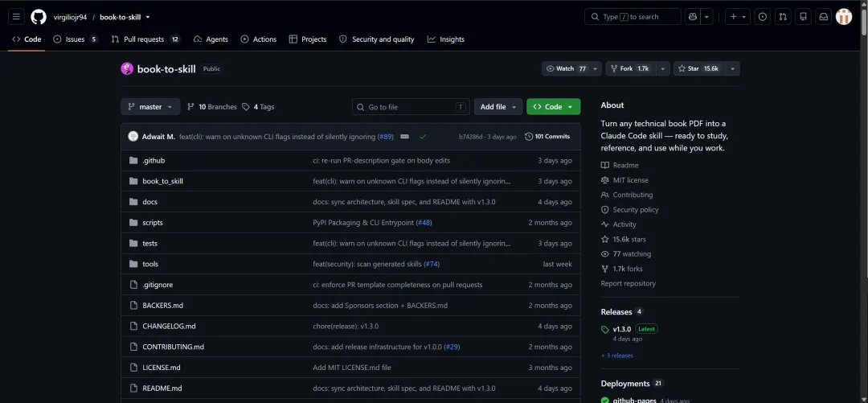Open the Contributing link in About
Image resolution: width=868 pixels, height=403 pixels.
[633, 195]
